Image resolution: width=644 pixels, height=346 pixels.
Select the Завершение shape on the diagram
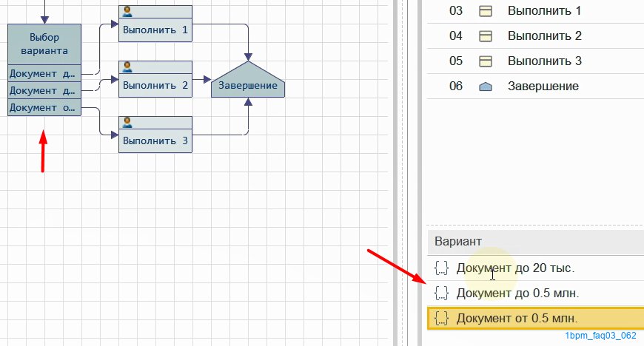click(248, 86)
